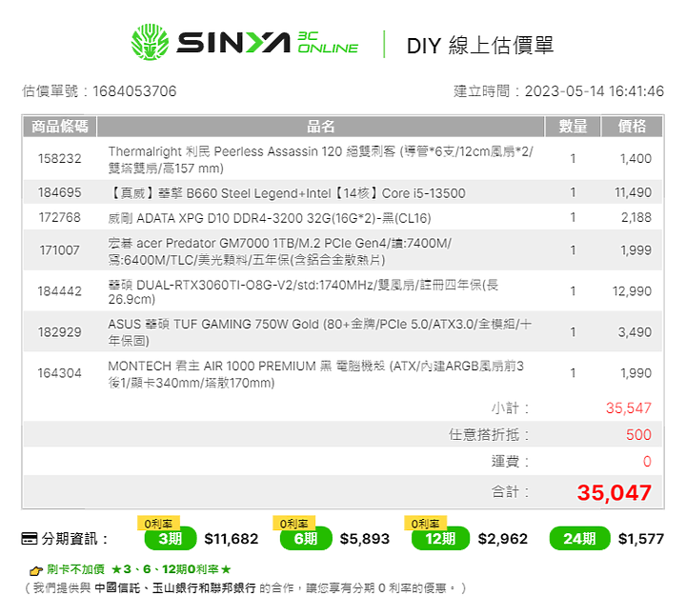The image size is (686, 616).
Task: Click the 價格 column header
Action: pos(633,127)
